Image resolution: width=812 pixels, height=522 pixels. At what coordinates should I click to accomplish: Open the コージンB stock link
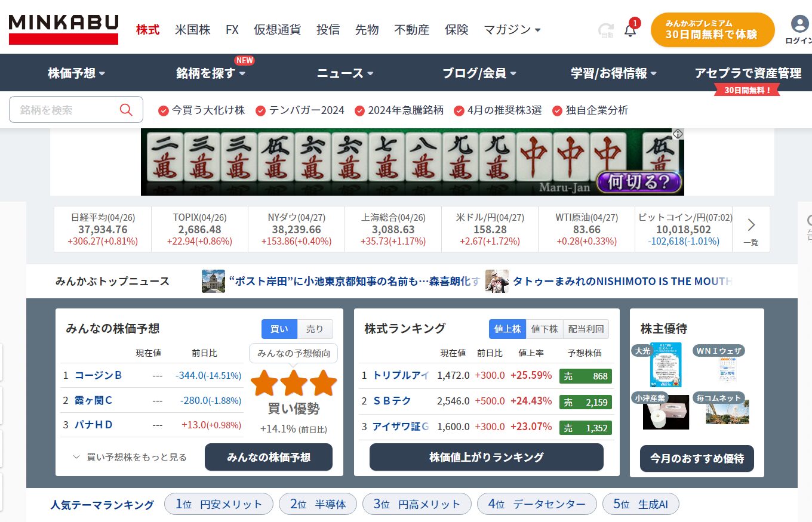coord(98,375)
